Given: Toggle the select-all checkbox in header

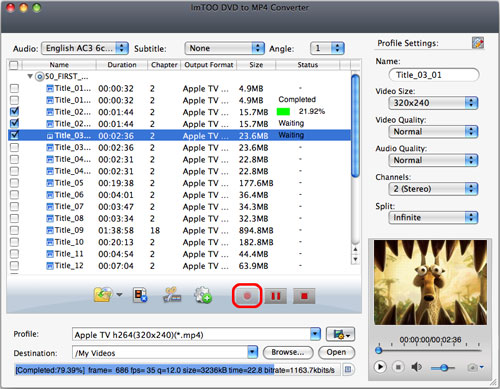Looking at the screenshot, I should tap(14, 65).
